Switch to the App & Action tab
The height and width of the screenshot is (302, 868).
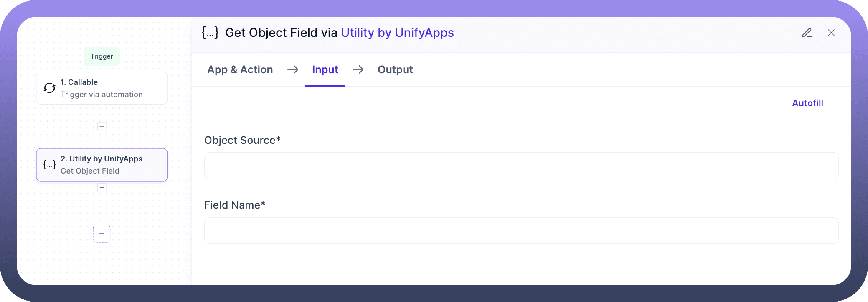pos(240,69)
